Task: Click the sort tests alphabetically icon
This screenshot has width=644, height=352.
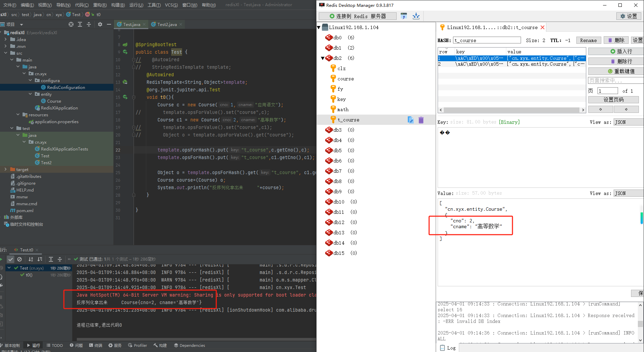Action: pos(30,259)
